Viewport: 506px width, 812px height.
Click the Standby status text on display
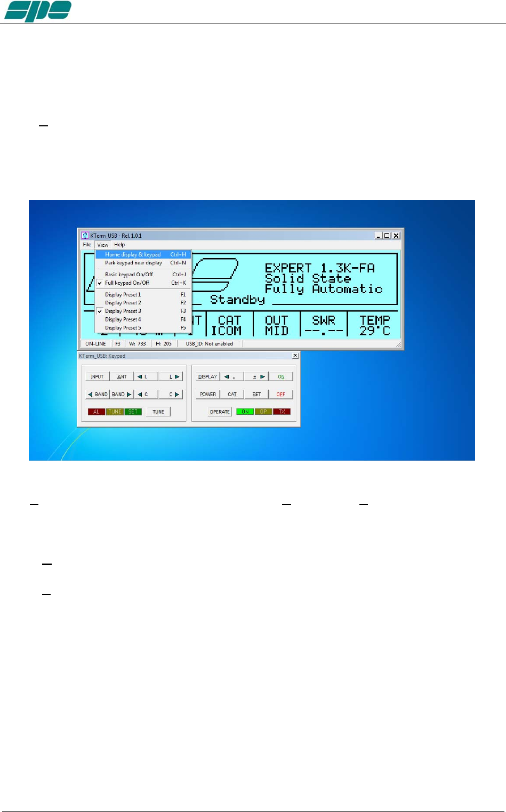pyautogui.click(x=237, y=300)
